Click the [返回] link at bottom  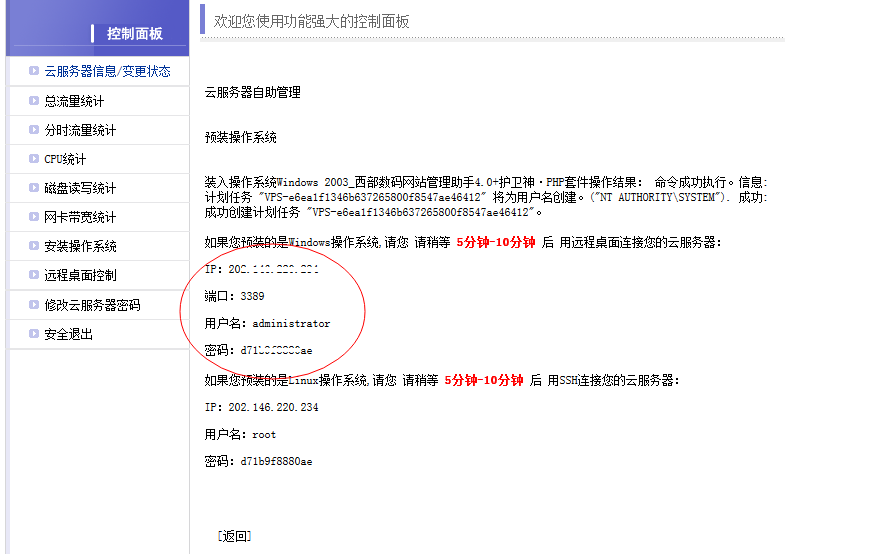(x=234, y=536)
